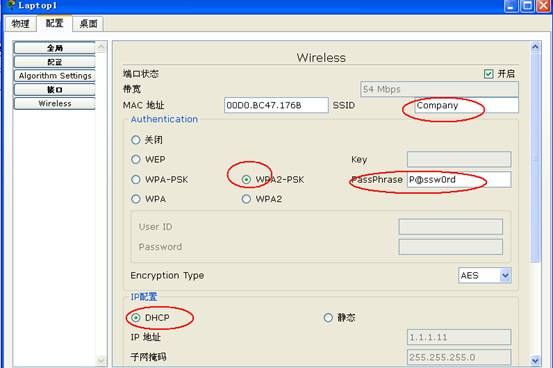The height and width of the screenshot is (368, 553).
Task: Click the Key input field
Action: click(x=459, y=159)
